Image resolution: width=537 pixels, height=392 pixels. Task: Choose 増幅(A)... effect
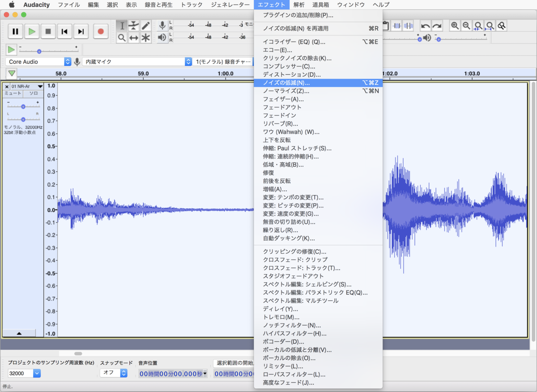click(x=318, y=189)
